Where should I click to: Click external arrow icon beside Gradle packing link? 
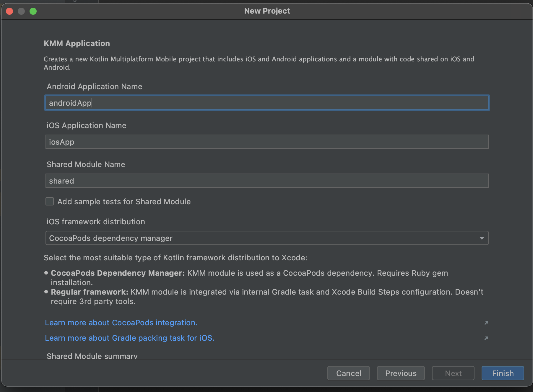pos(486,338)
